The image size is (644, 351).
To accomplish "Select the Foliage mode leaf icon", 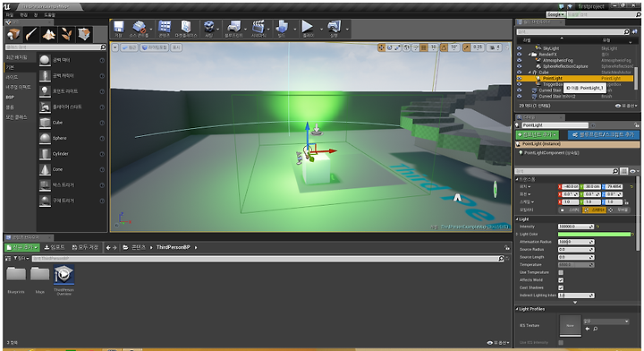I will tap(66, 35).
